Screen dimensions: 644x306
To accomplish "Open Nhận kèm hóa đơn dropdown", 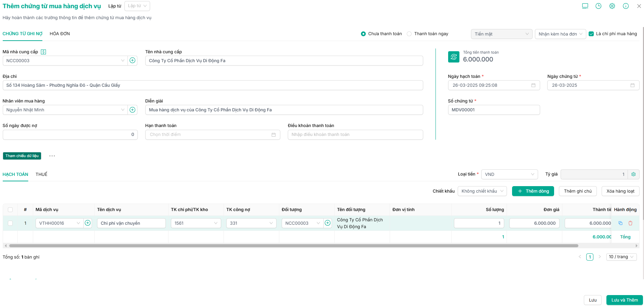I will pos(560,34).
